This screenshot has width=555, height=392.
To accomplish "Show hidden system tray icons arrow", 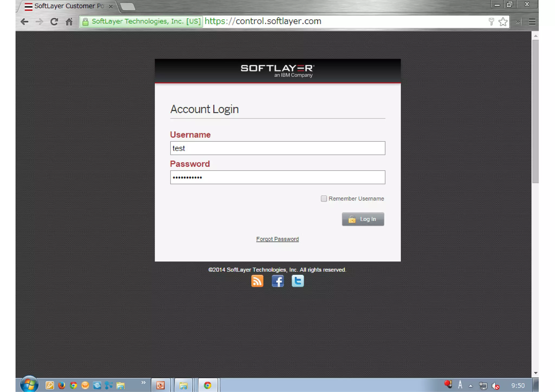I will pyautogui.click(x=471, y=386).
